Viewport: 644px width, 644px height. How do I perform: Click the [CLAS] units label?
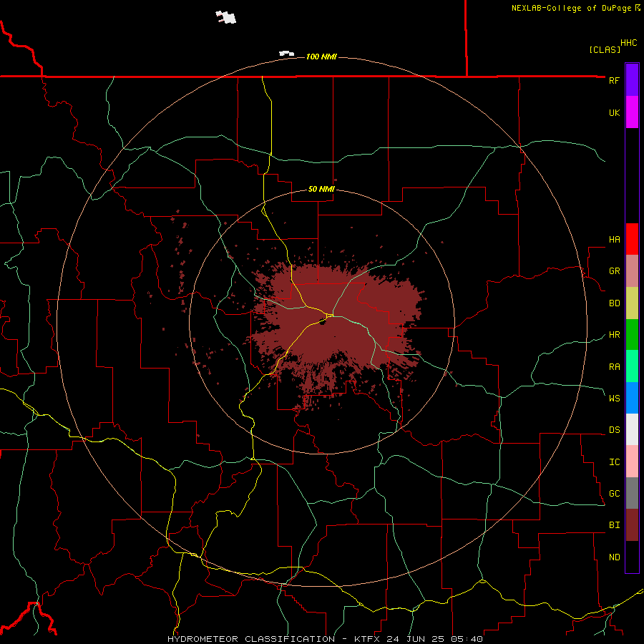[x=605, y=49]
